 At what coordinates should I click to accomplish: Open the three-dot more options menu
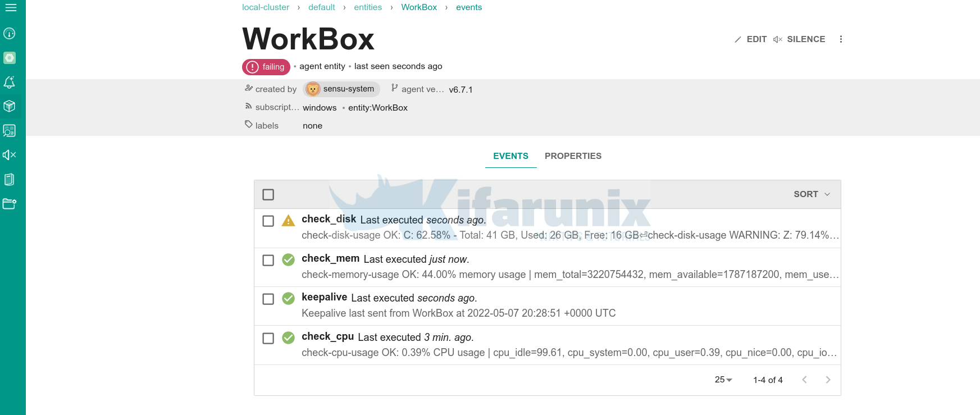(841, 39)
